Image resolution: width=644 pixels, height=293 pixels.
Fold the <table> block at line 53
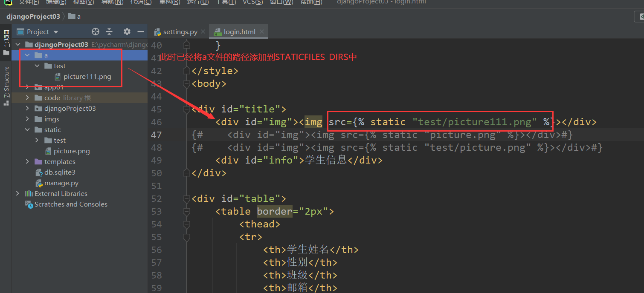click(x=186, y=211)
